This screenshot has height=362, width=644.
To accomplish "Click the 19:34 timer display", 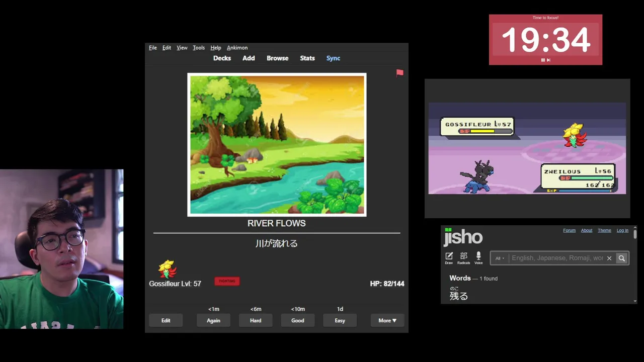I will pos(545,40).
